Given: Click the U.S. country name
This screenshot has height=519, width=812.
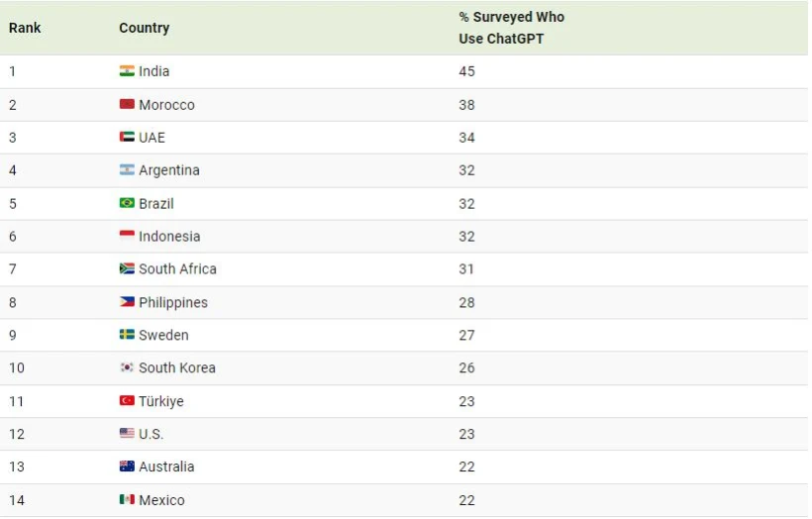Looking at the screenshot, I should (152, 434).
